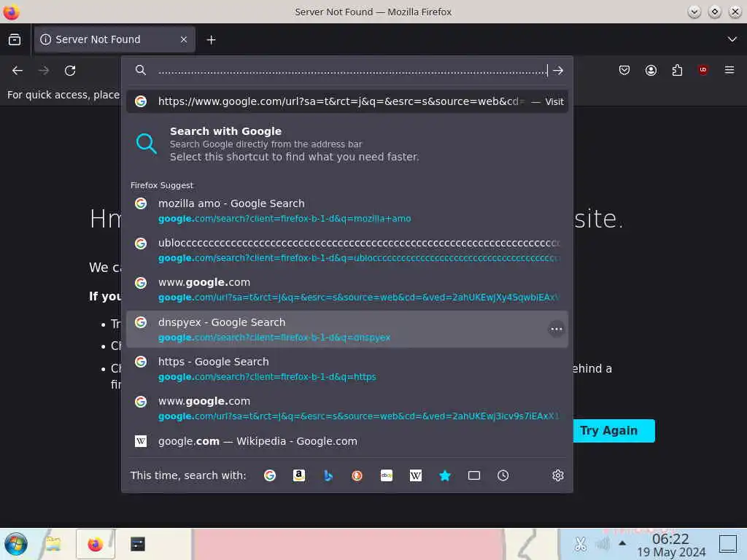Open a new tab with plus button
This screenshot has height=560, width=747.
click(211, 40)
